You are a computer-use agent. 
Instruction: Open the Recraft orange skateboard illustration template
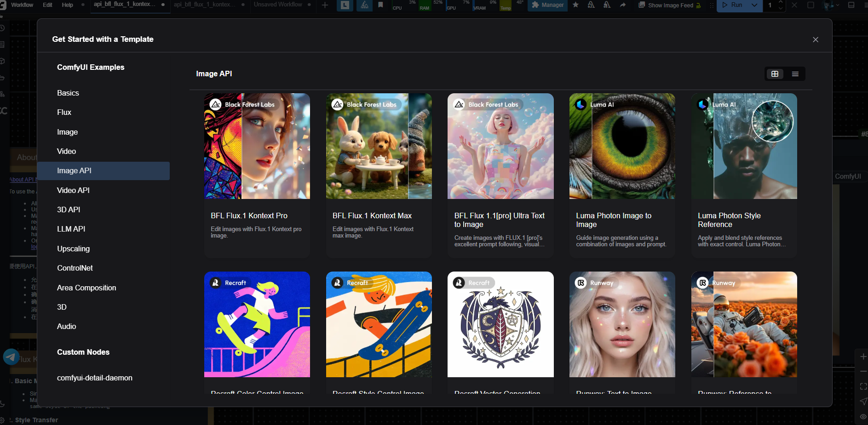[x=379, y=324]
